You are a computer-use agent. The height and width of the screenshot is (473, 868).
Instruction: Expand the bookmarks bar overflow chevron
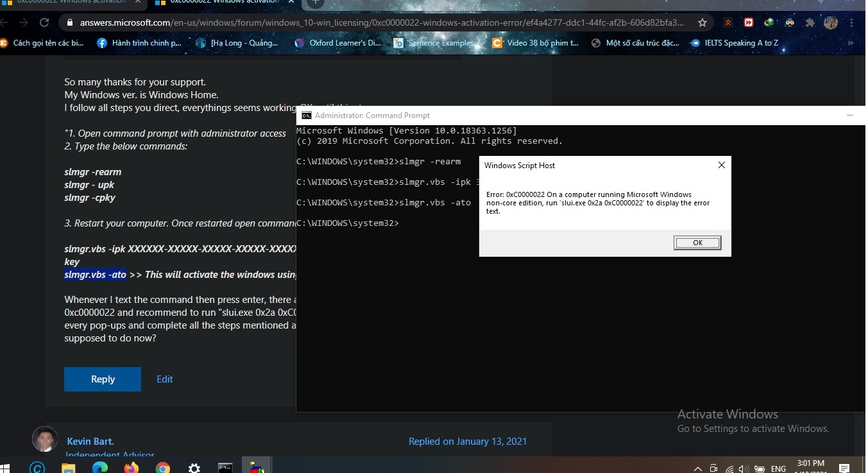[x=851, y=43]
